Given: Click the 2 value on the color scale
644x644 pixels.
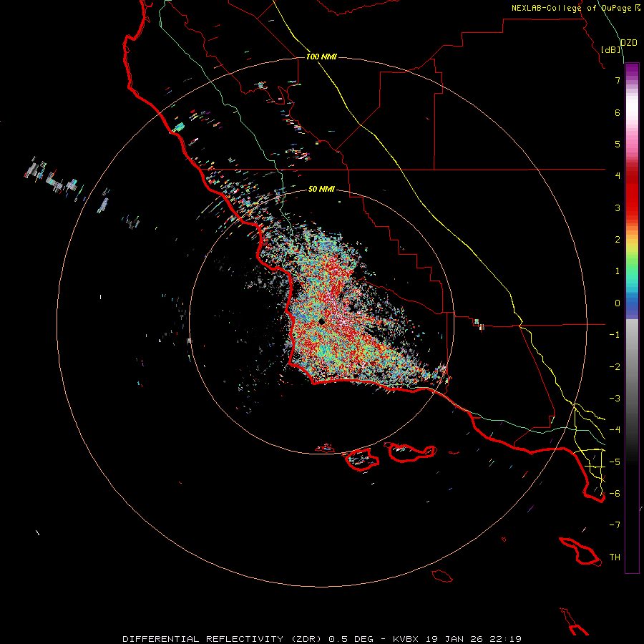Looking at the screenshot, I should pos(618,240).
